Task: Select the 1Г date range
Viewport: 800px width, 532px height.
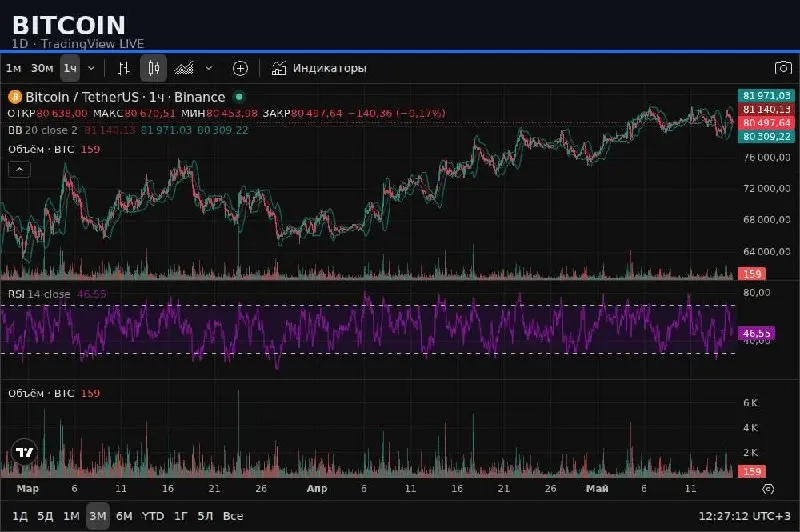Action: coord(181,516)
